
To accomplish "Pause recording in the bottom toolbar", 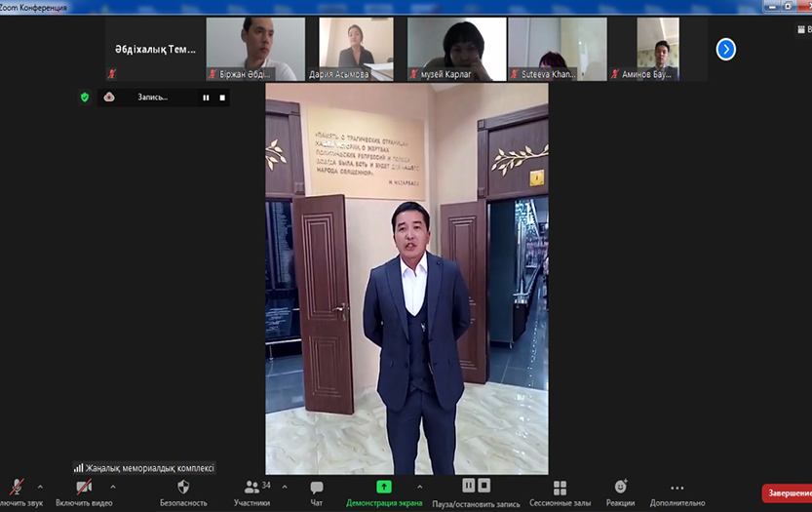I will coord(469,485).
